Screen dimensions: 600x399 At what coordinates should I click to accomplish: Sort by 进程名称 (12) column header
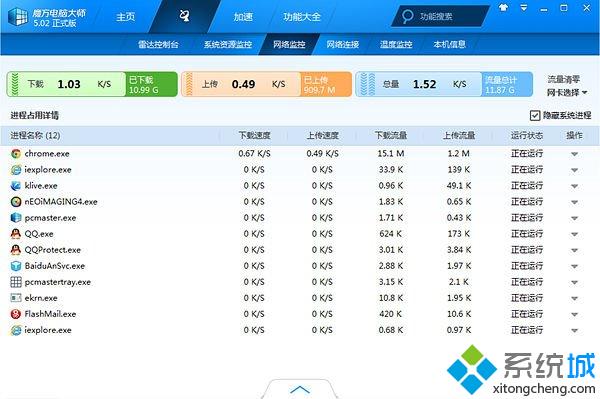pos(35,135)
